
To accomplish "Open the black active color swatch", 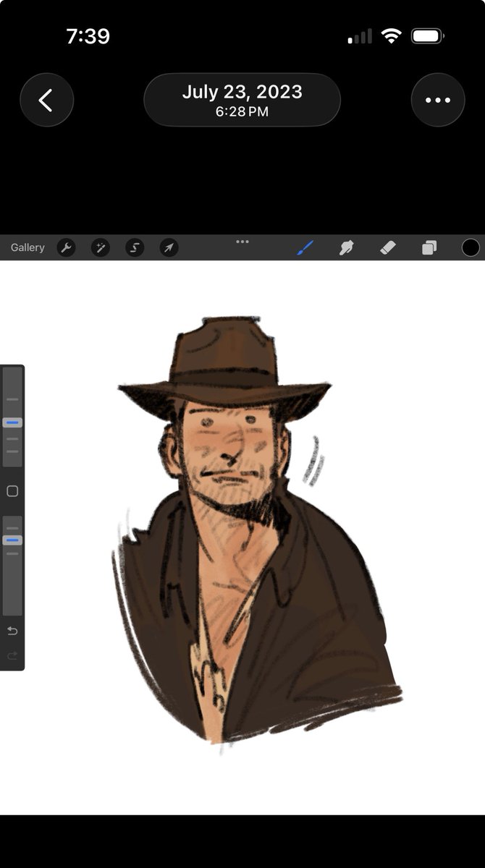I will point(471,248).
